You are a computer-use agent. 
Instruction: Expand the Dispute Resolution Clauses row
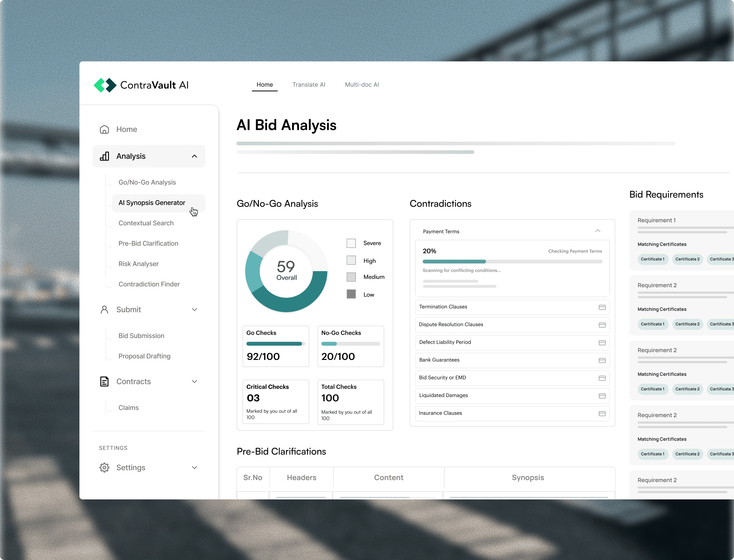click(512, 325)
